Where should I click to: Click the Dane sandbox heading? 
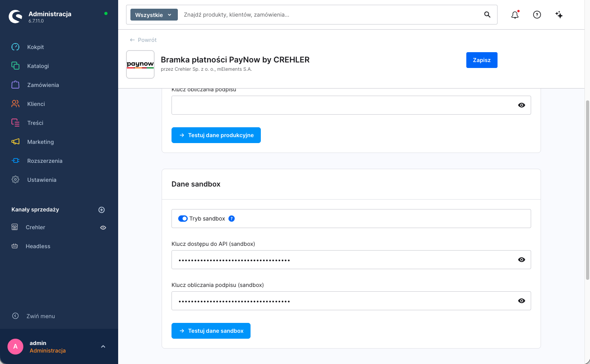[x=196, y=184]
